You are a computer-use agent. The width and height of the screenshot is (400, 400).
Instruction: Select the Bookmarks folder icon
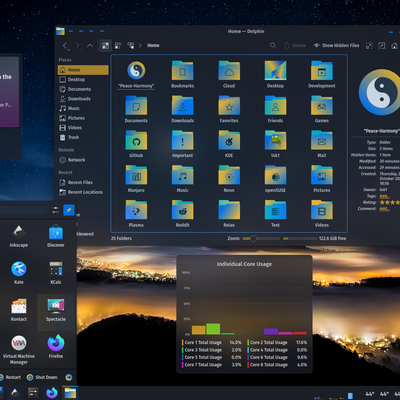[x=182, y=70]
